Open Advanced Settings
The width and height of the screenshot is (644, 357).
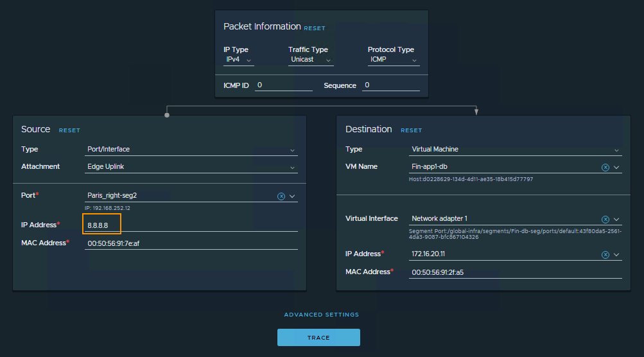(x=322, y=315)
